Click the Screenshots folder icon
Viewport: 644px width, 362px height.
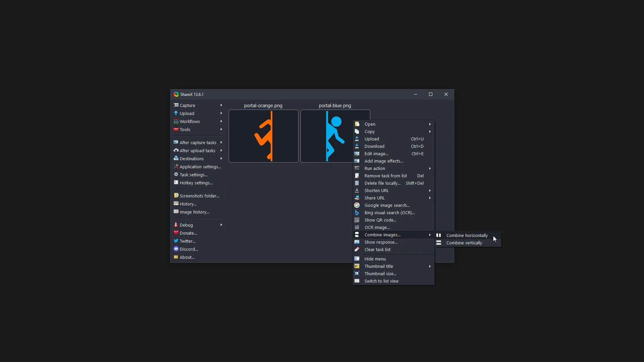tap(176, 196)
